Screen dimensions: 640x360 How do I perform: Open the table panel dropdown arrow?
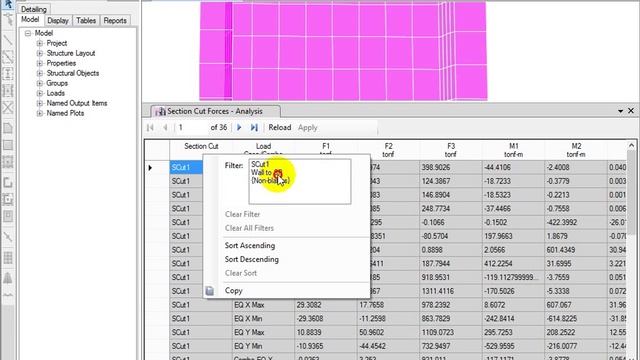pyautogui.click(x=620, y=111)
